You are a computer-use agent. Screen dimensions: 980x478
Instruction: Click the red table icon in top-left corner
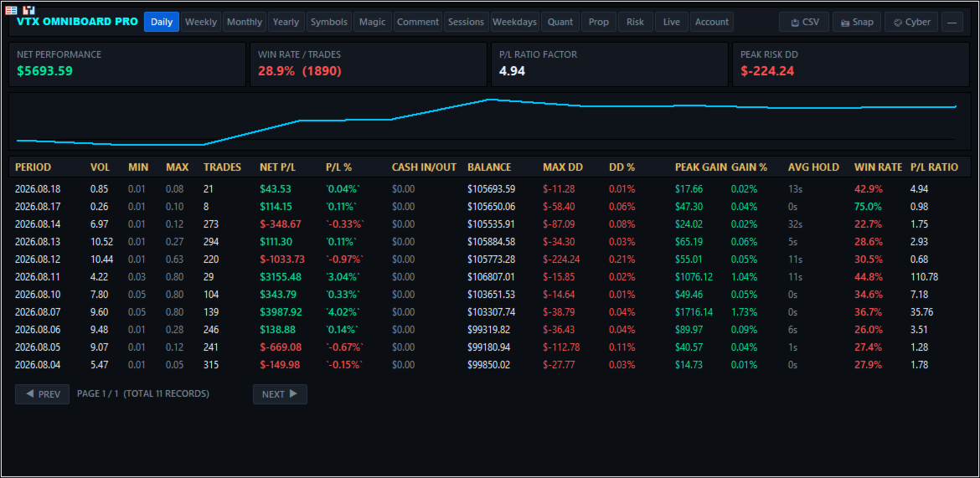pos(11,10)
